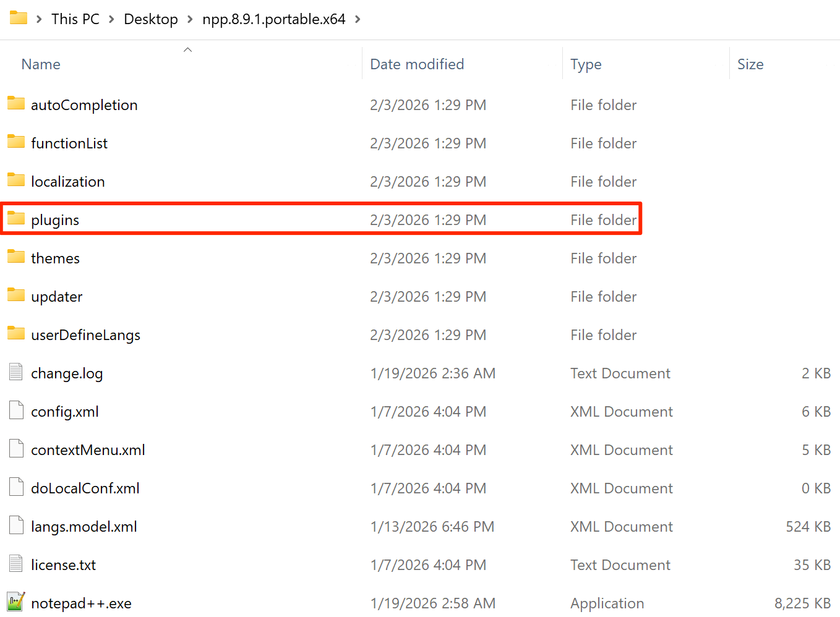Click the chevron after npp.8.9.1.portable.x64
The height and width of the screenshot is (617, 840).
point(358,19)
